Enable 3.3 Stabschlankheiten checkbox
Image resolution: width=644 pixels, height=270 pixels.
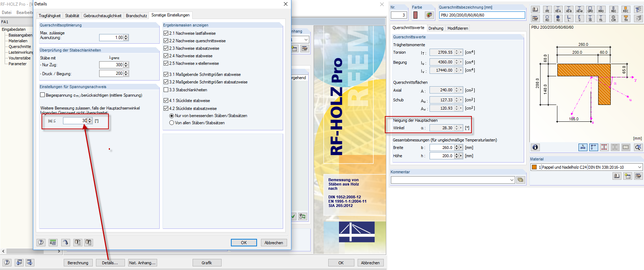[166, 90]
